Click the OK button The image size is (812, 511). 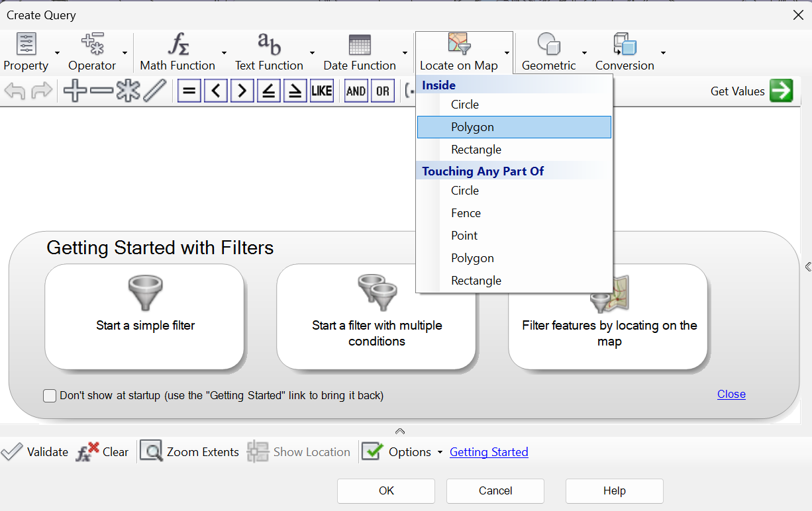[386, 491]
